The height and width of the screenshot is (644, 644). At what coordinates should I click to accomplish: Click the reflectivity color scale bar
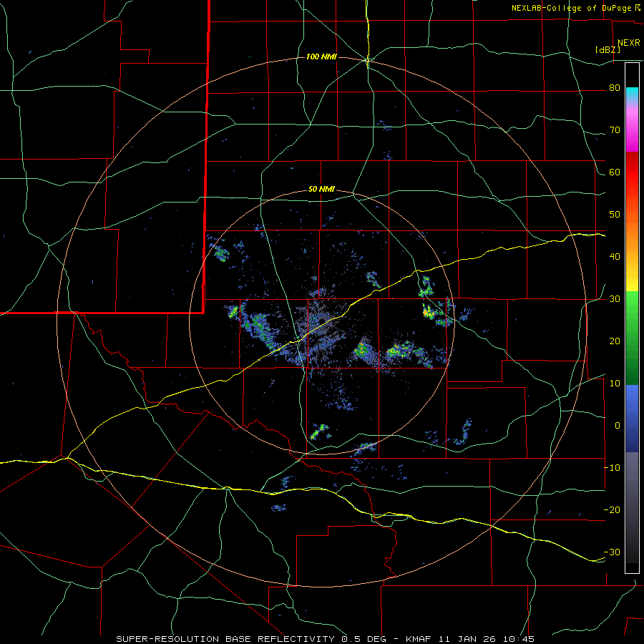point(632,318)
